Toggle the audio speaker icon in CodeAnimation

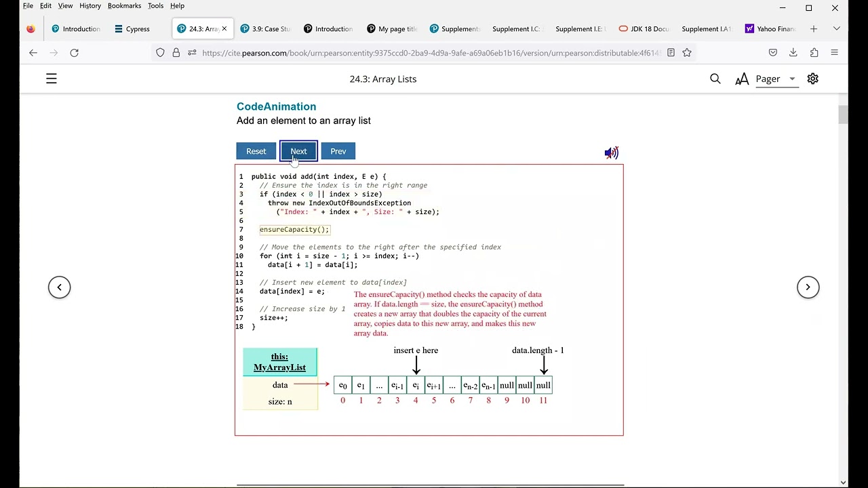point(611,153)
